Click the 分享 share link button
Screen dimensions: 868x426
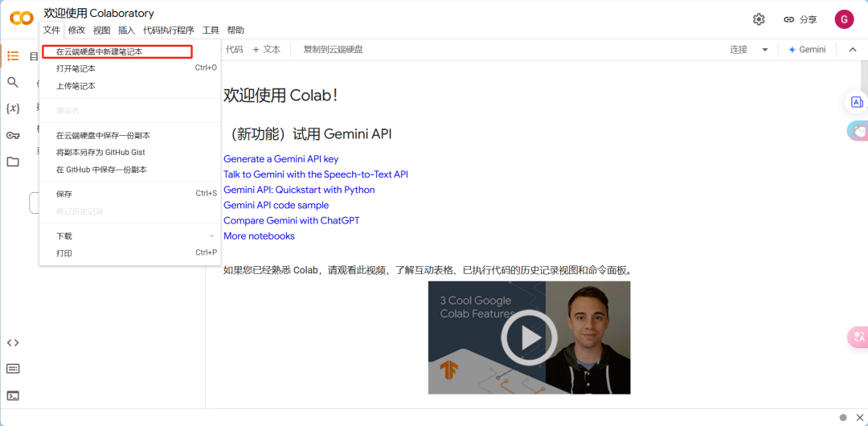point(800,19)
